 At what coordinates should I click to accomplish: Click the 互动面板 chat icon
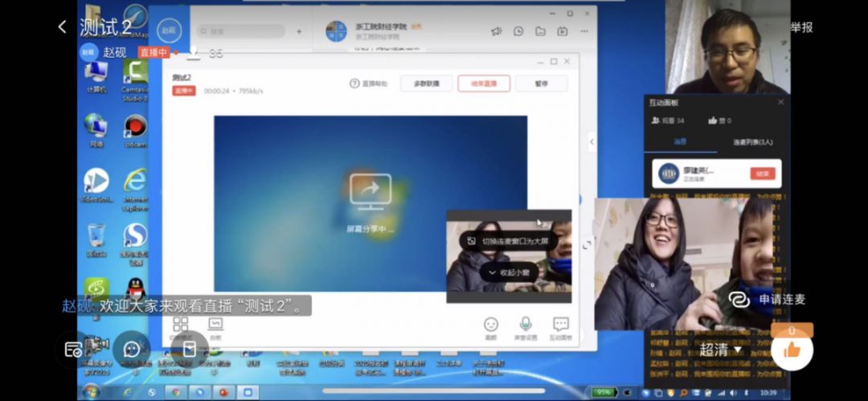coord(560,325)
